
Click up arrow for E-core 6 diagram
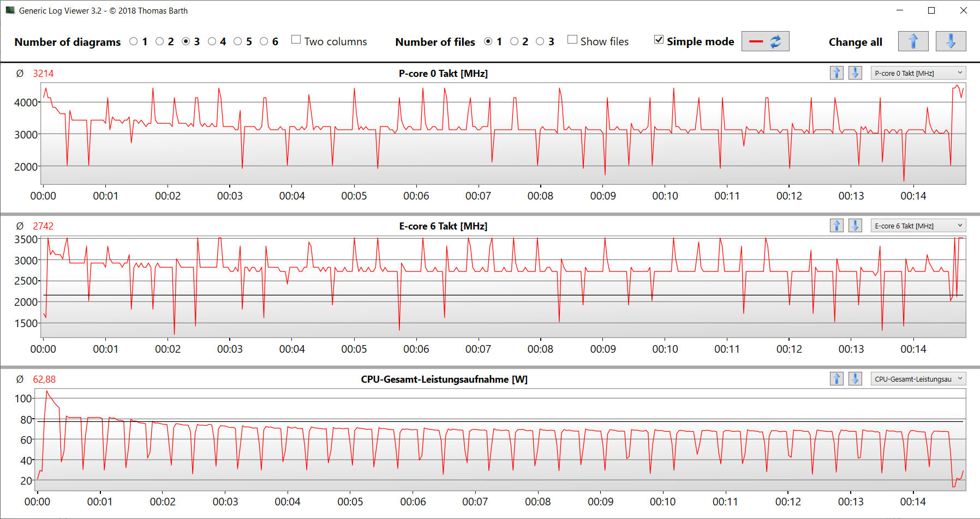point(836,226)
